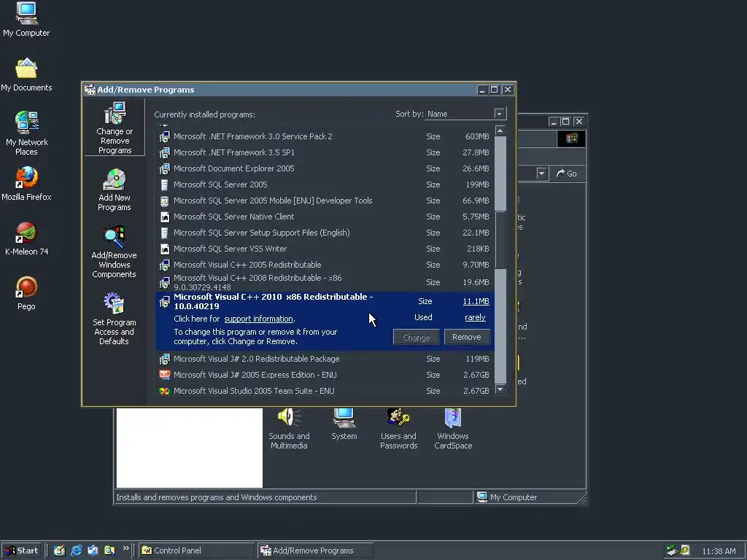This screenshot has height=560, width=747.
Task: Click the Outlook Express quick launch icon
Action: click(x=93, y=551)
